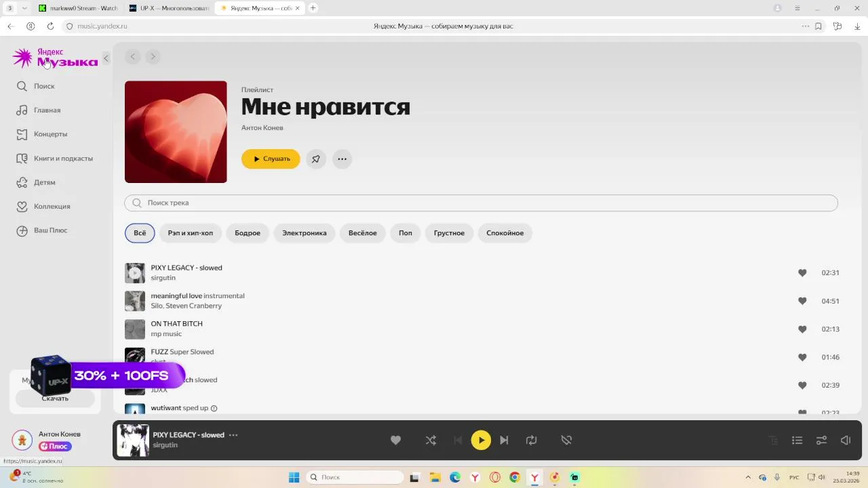The image size is (868, 488).
Task: Filter tracks by Весёлое
Action: tap(363, 233)
